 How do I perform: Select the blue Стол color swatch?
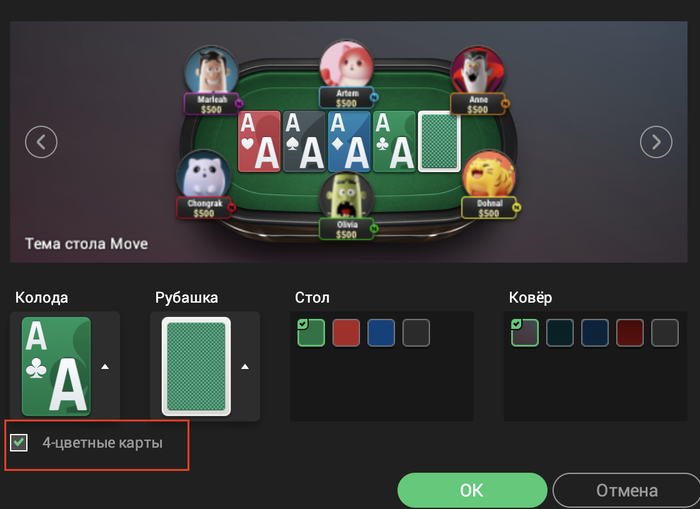[381, 333]
